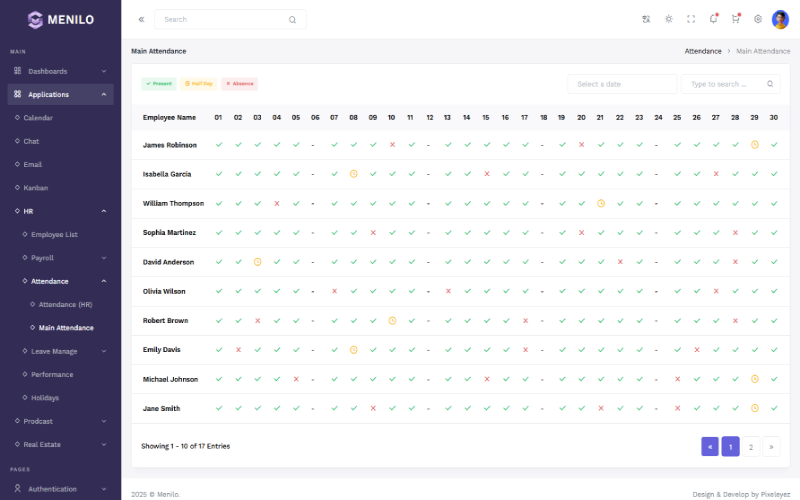Viewport: 800px width, 500px height.
Task: Click the Employee Name column header
Action: point(169,117)
